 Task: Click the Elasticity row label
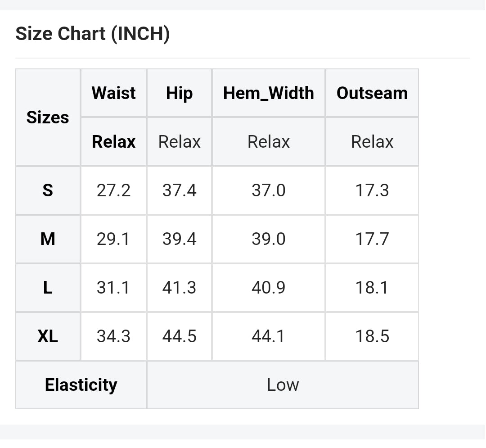coord(81,385)
